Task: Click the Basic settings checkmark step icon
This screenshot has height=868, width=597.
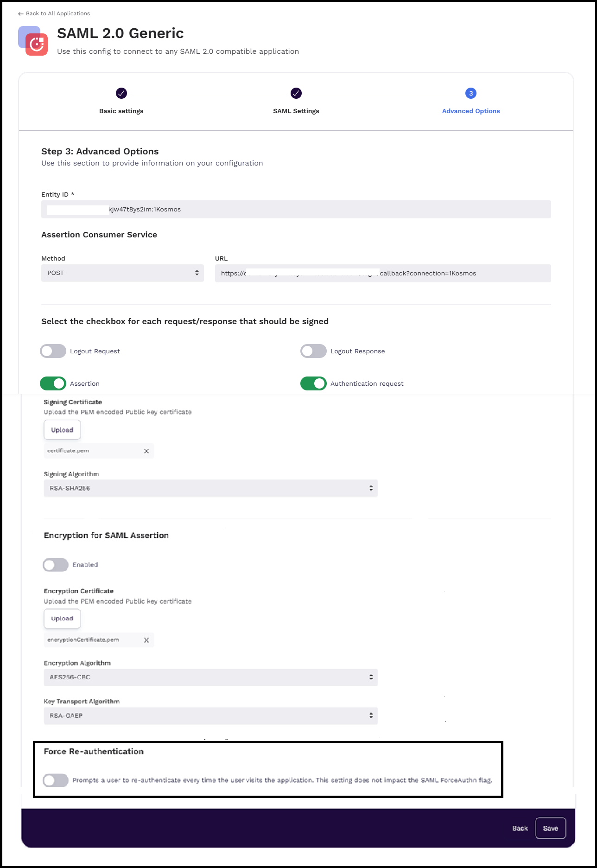Action: click(121, 93)
